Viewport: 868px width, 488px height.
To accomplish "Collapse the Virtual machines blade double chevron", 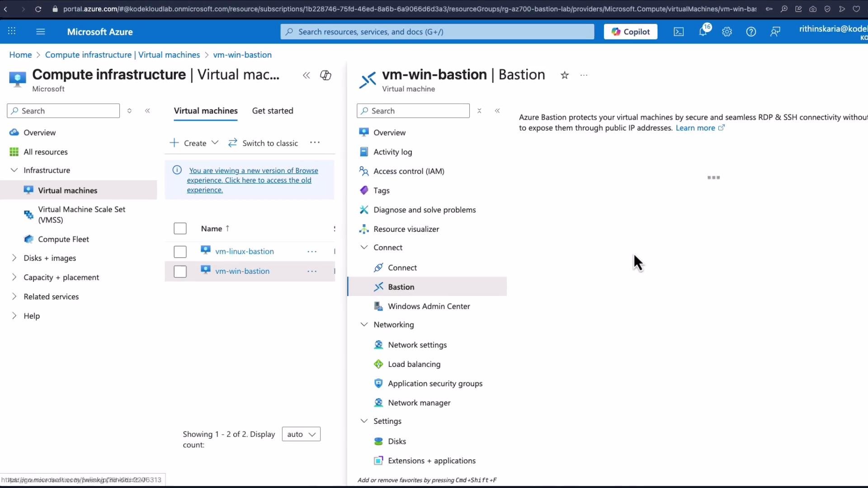I will tap(307, 75).
